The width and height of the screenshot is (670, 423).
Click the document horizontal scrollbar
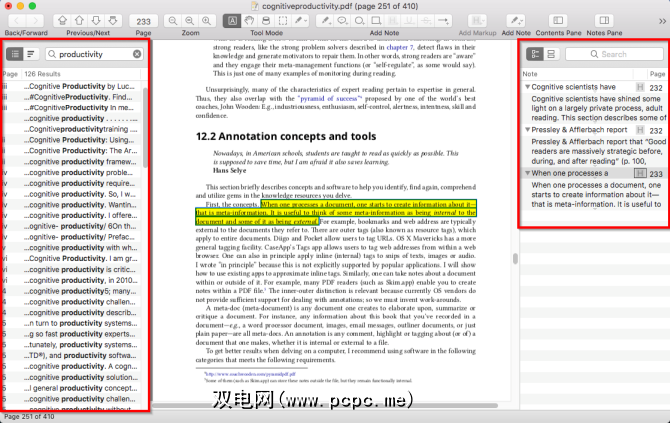tap(325, 405)
